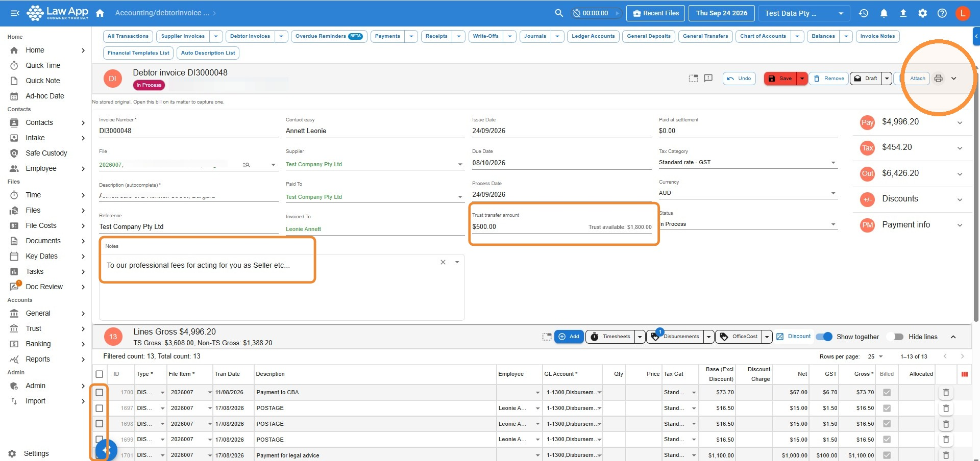Open the Debtor Invoices tab
This screenshot has height=461, width=980.
[250, 36]
